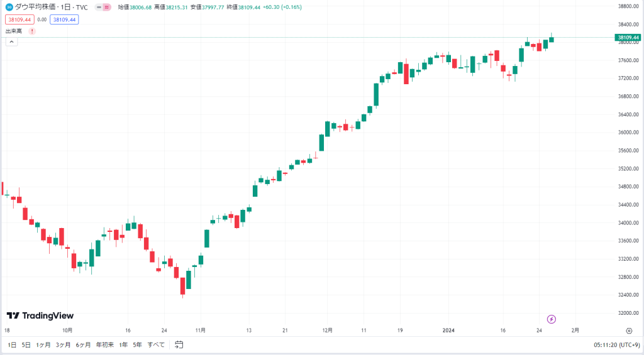This screenshot has width=644, height=355.
Task: Open the timezone menu showing UTC+9
Action: 616,345
